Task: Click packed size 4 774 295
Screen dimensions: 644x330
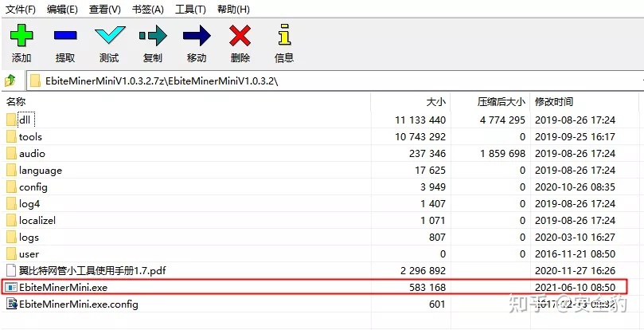Action: point(502,120)
